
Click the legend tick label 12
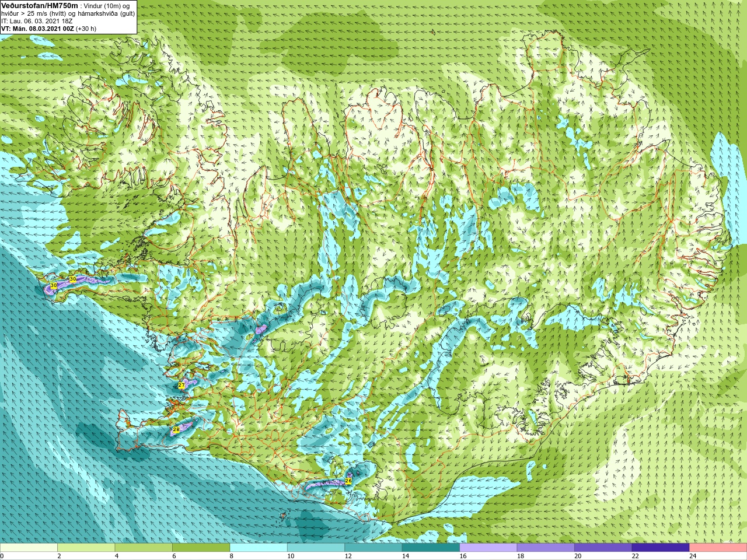click(348, 556)
